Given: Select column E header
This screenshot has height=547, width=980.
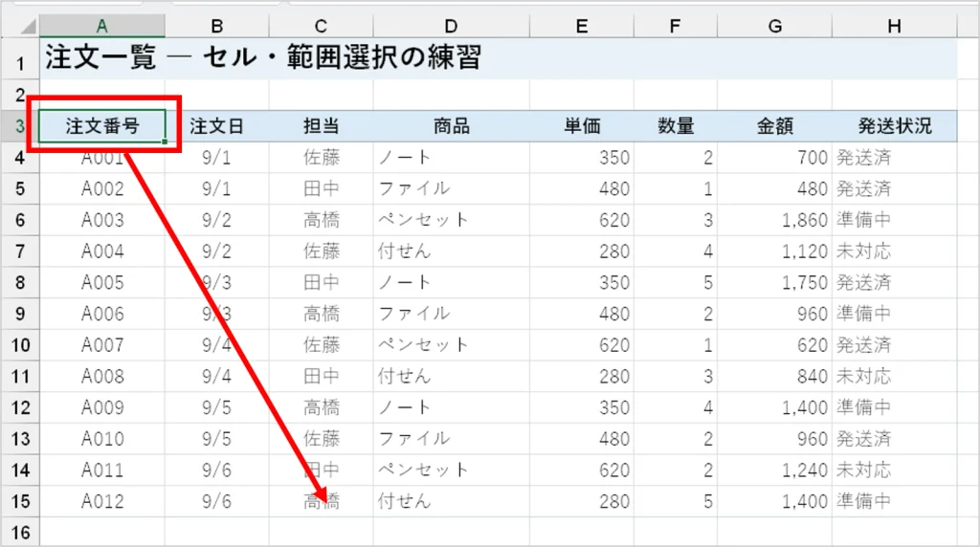Looking at the screenshot, I should pos(582,26).
